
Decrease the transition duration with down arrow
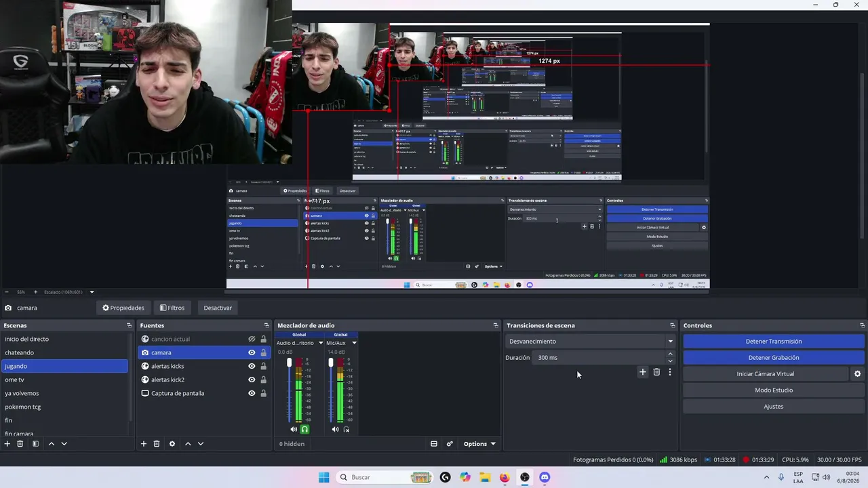pos(671,361)
